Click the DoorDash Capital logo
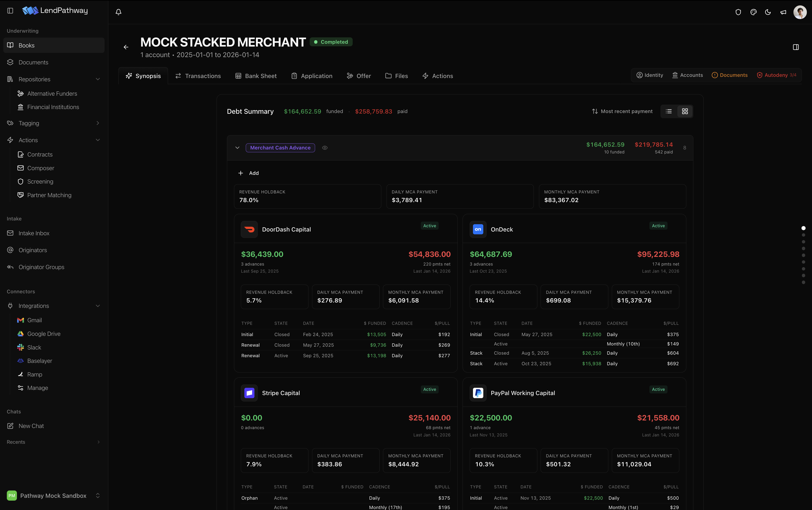 (x=249, y=229)
